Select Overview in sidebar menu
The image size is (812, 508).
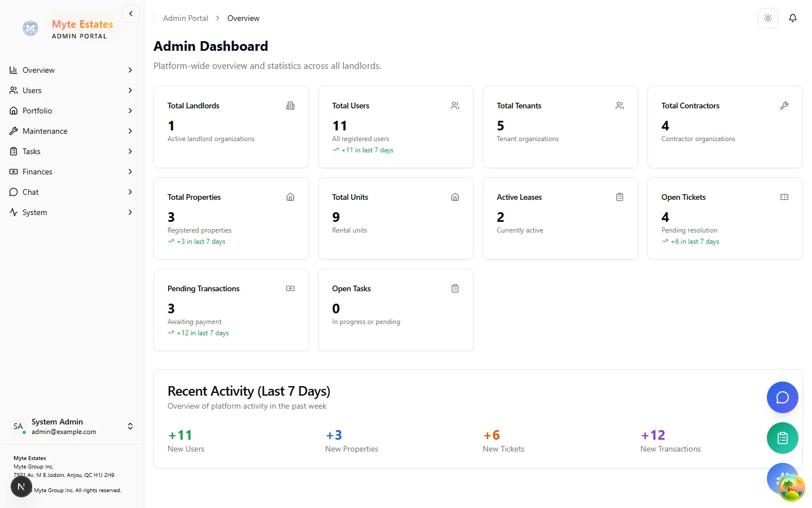click(72, 70)
